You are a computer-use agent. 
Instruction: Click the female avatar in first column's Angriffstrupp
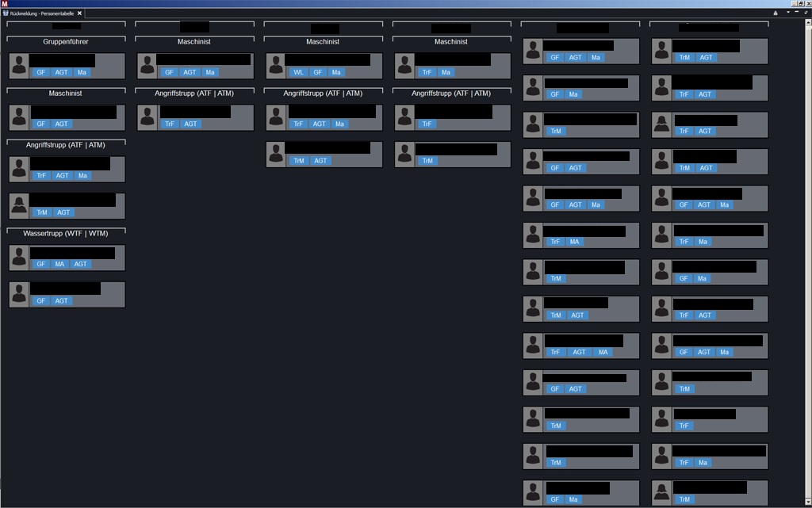19,206
